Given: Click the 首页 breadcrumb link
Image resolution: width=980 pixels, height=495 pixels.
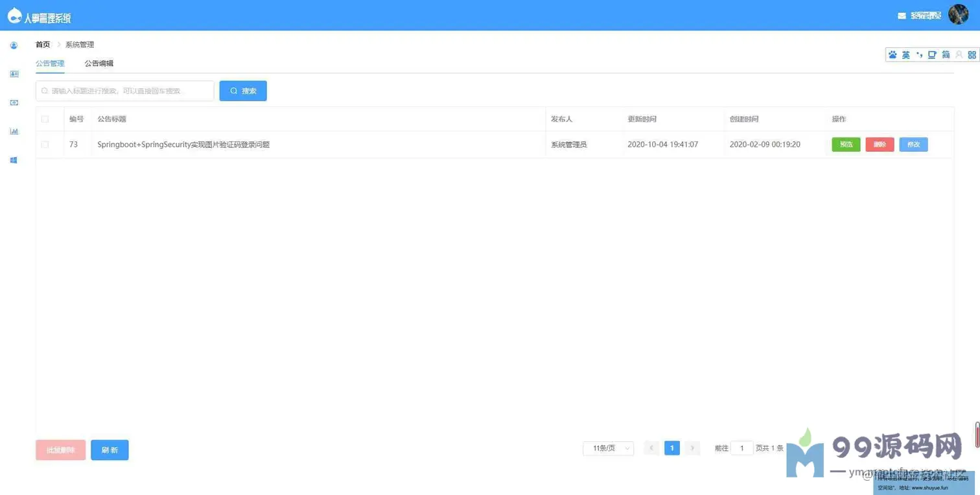Looking at the screenshot, I should [43, 45].
